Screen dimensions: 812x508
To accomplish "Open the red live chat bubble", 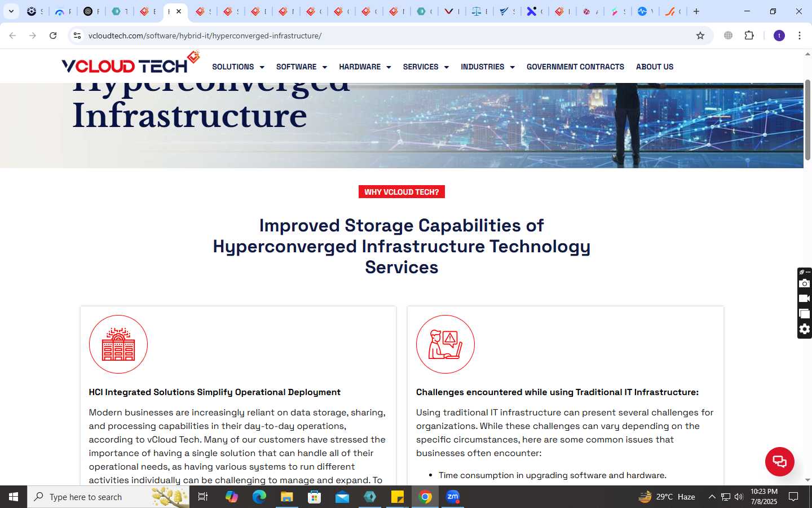I will [779, 461].
